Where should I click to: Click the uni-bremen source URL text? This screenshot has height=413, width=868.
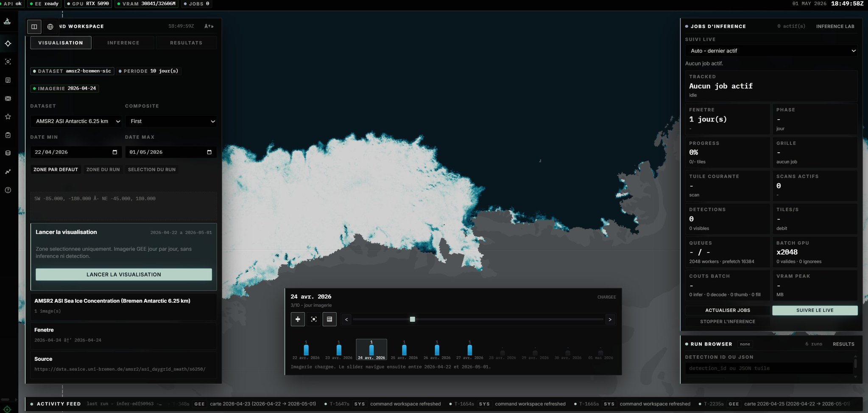[x=120, y=369]
